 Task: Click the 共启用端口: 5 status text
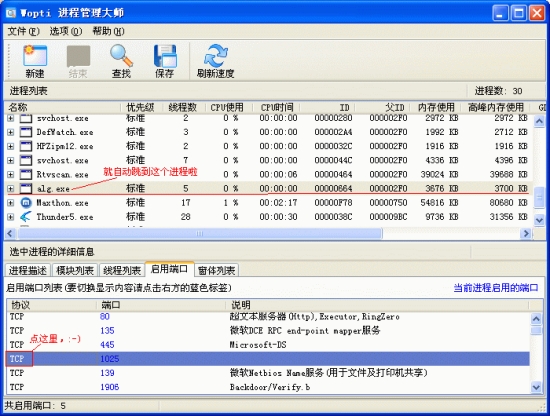[x=35, y=406]
